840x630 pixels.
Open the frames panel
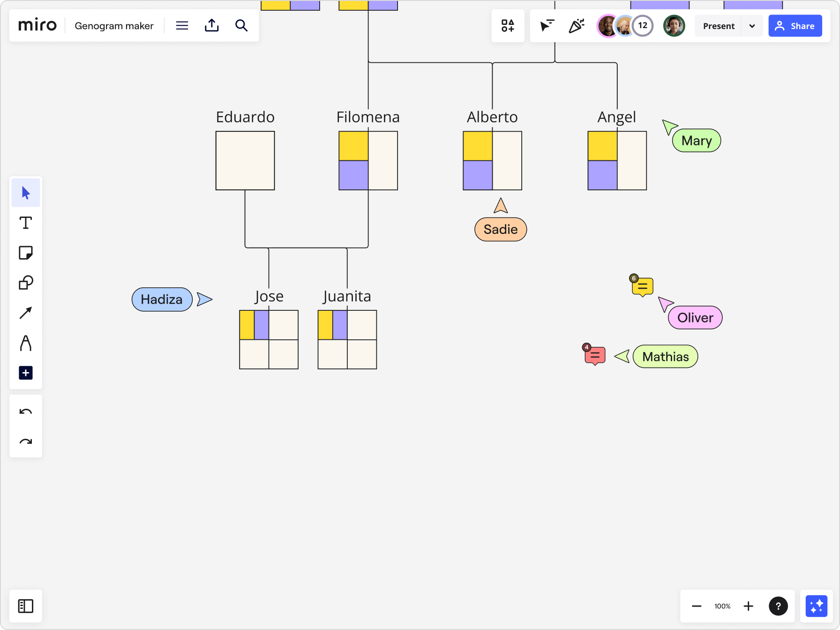tap(26, 606)
